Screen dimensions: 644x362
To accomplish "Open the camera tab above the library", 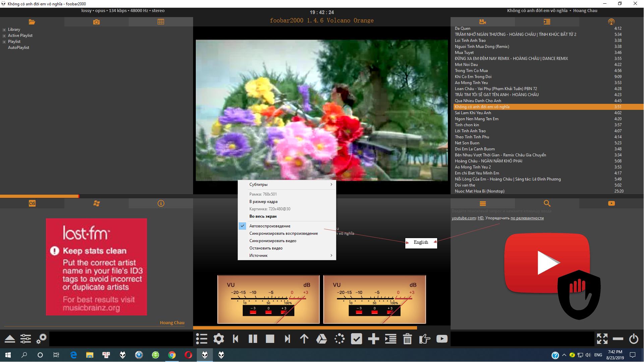I will tap(96, 22).
